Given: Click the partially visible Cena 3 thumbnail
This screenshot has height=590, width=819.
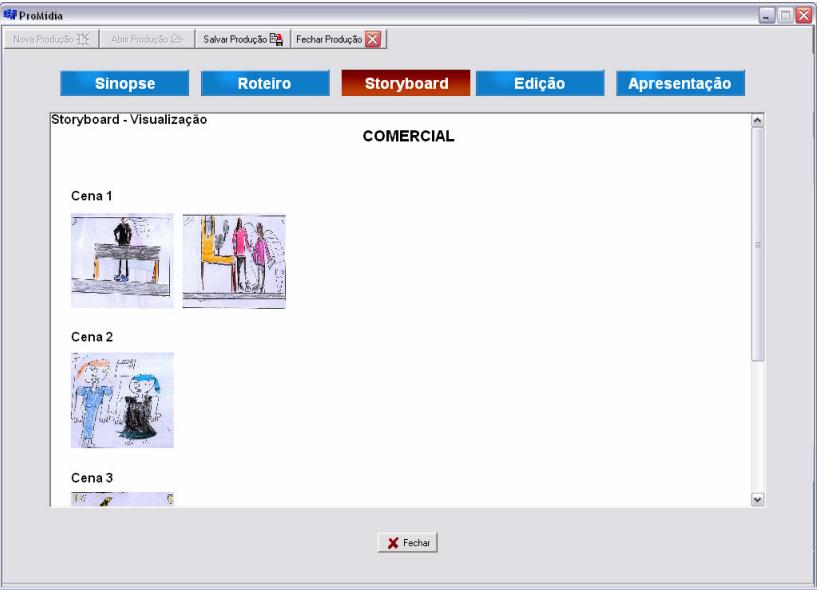Looking at the screenshot, I should (x=122, y=498).
